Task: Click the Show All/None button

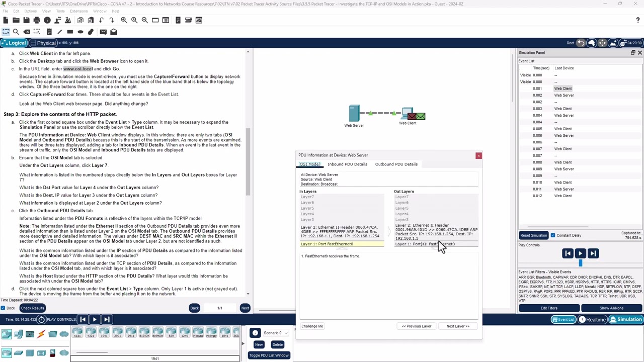Action: [x=611, y=308]
